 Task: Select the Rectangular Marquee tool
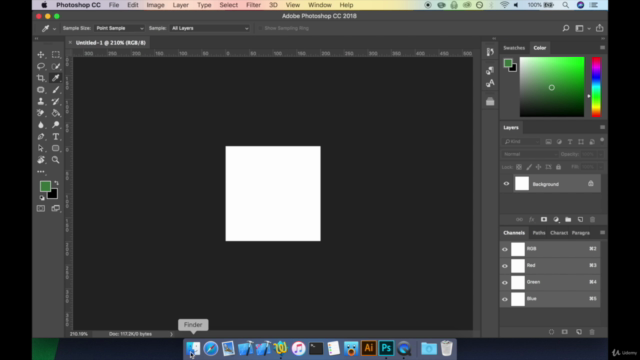[x=56, y=54]
